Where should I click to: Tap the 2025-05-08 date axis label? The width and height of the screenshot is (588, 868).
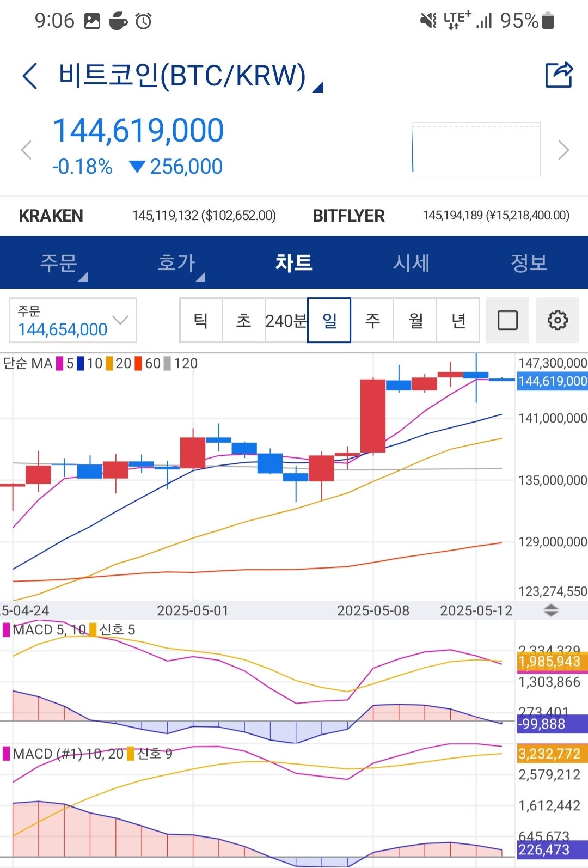click(373, 610)
